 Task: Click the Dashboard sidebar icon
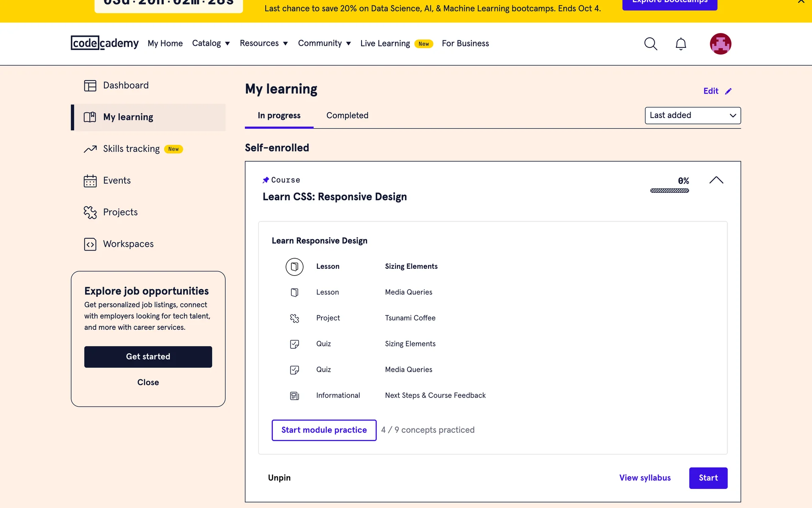tap(90, 86)
